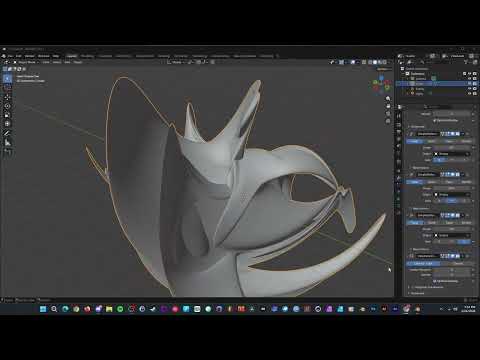Open Windows Start from the taskbar
Screen dimensions: 480x360
coord(43,309)
